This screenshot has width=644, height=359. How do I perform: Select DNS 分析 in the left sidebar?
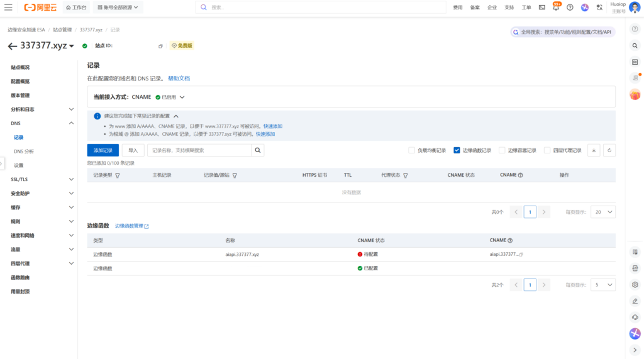tap(24, 152)
